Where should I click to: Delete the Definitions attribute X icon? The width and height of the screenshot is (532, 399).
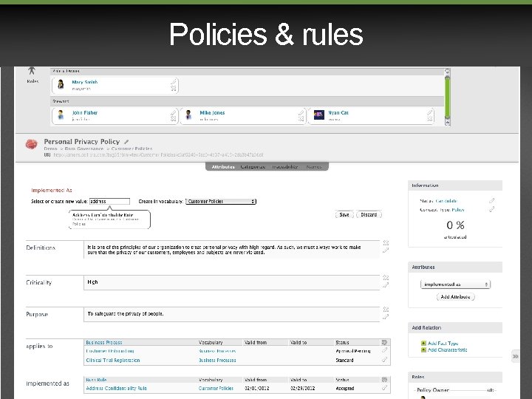pyautogui.click(x=386, y=243)
